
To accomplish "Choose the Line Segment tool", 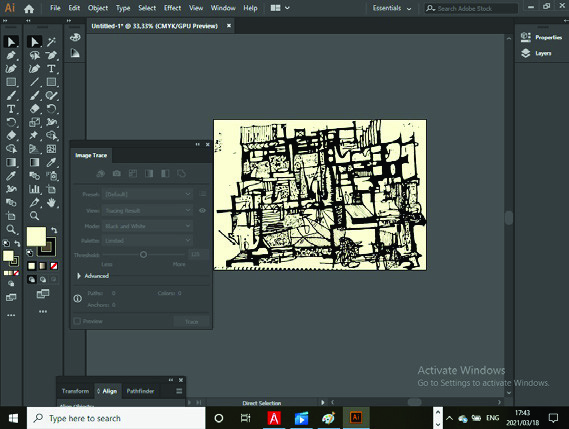I will (34, 82).
